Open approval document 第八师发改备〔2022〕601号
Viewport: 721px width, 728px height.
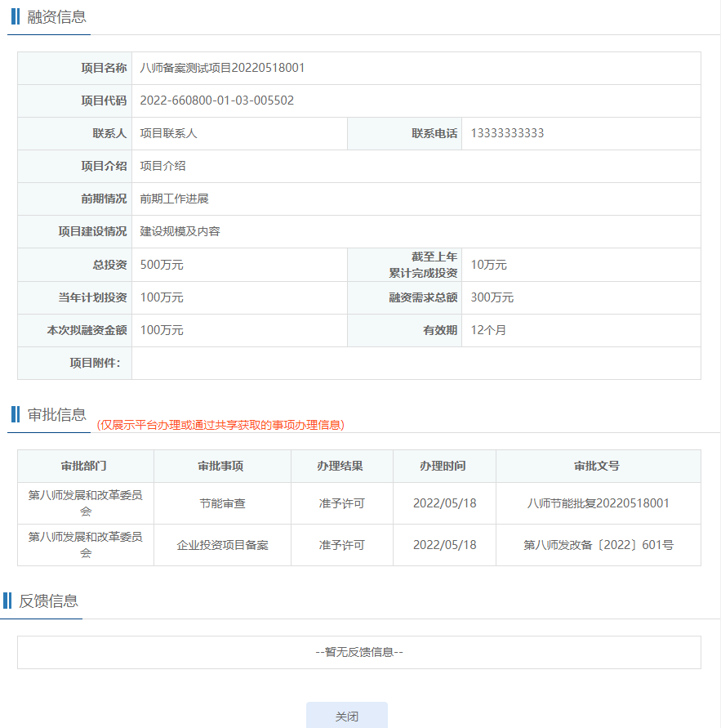point(598,545)
